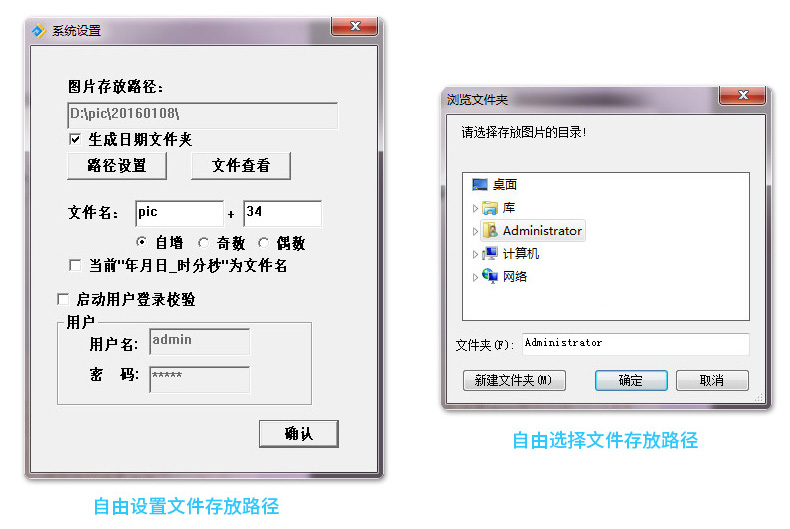Click the 计算机 computer icon
The width and height of the screenshot is (790, 529).
click(x=490, y=253)
